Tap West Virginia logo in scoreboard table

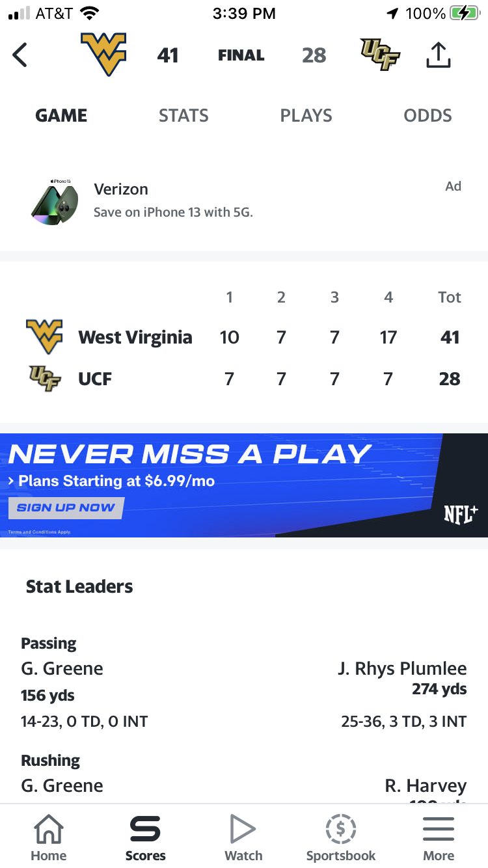44,336
